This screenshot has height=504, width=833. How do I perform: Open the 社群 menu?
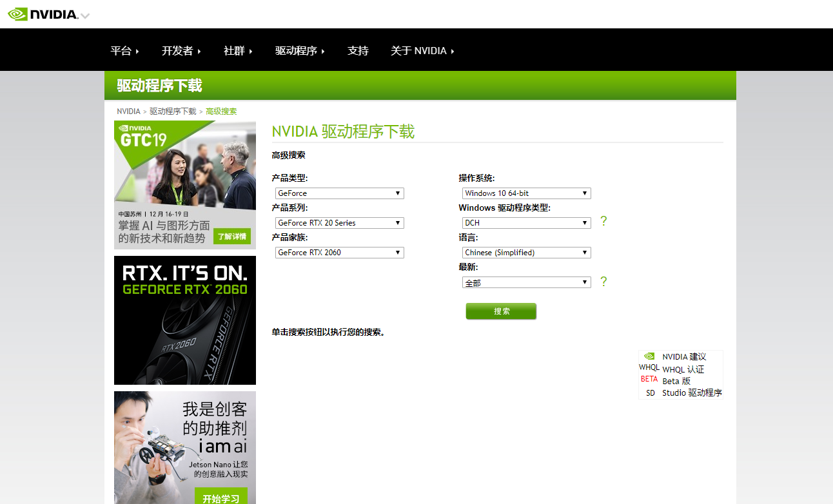[x=238, y=51]
